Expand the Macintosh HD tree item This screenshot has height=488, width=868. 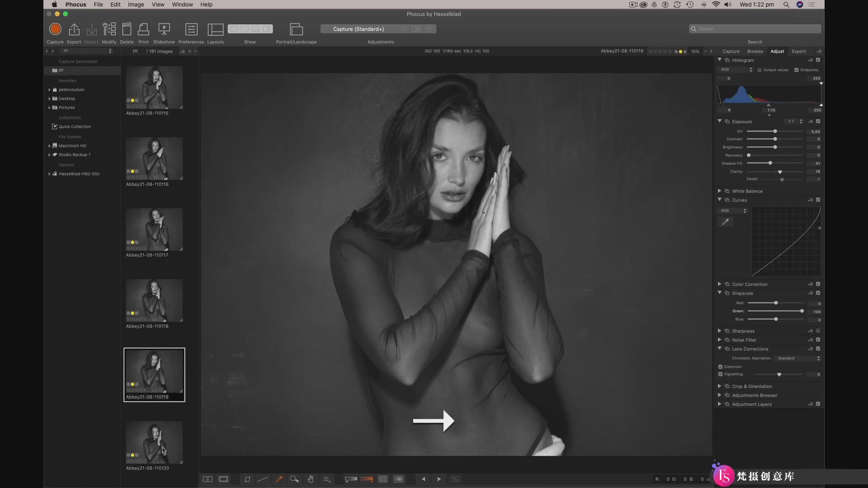tap(49, 145)
